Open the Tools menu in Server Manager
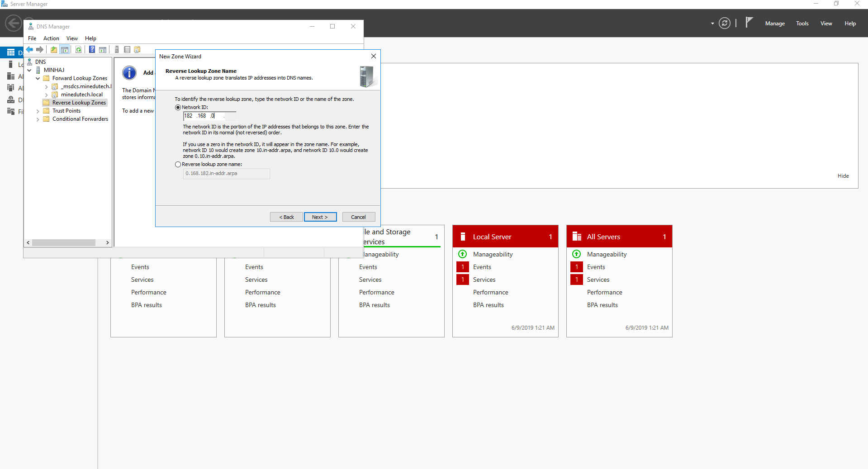The height and width of the screenshot is (469, 868). (802, 23)
